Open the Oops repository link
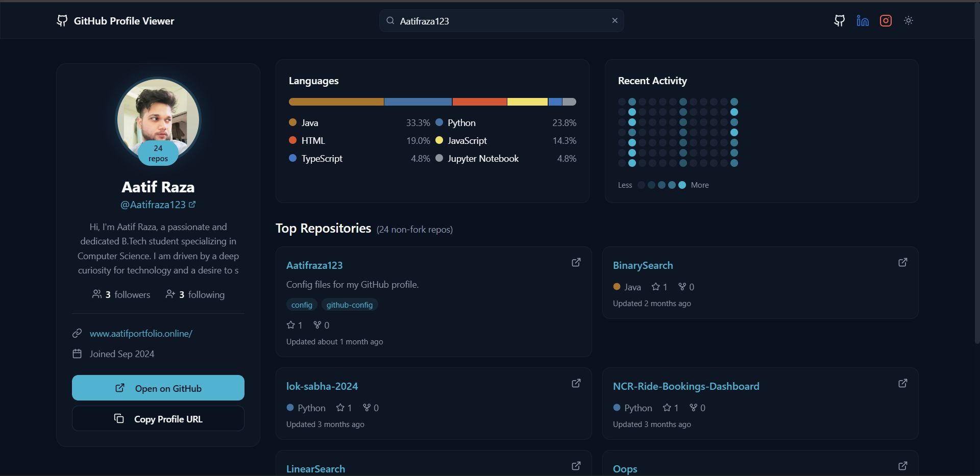Viewport: 980px width, 476px height. pyautogui.click(x=625, y=468)
